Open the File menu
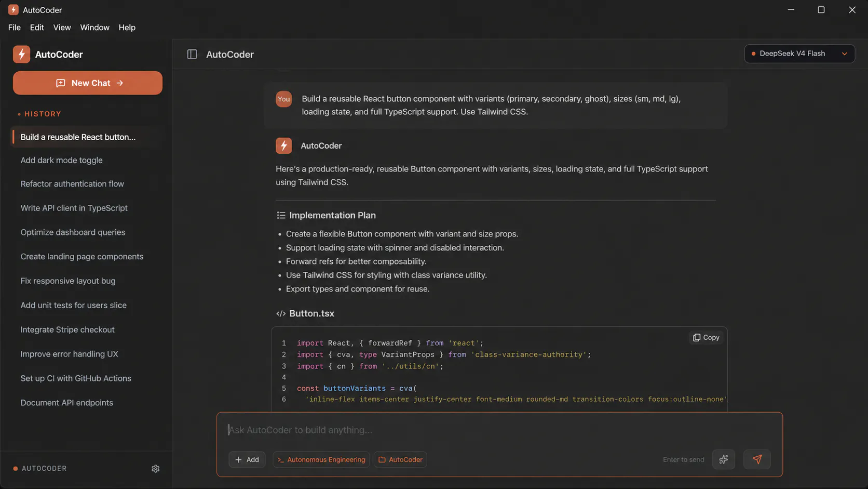This screenshot has height=489, width=868. coord(15,28)
